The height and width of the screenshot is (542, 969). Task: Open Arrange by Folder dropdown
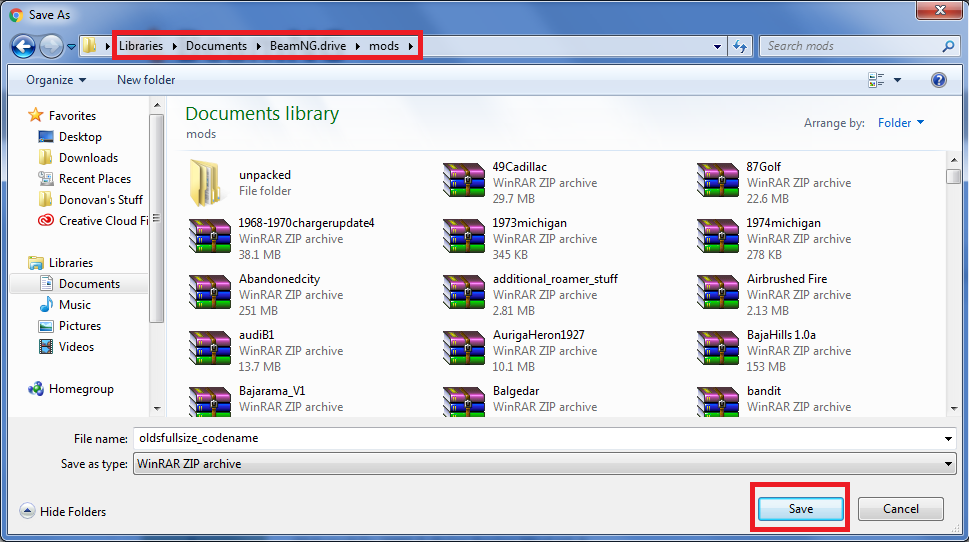click(901, 122)
